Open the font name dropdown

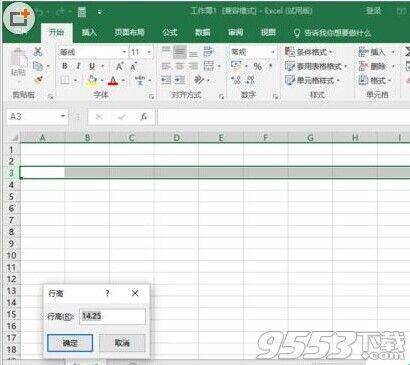(x=124, y=52)
